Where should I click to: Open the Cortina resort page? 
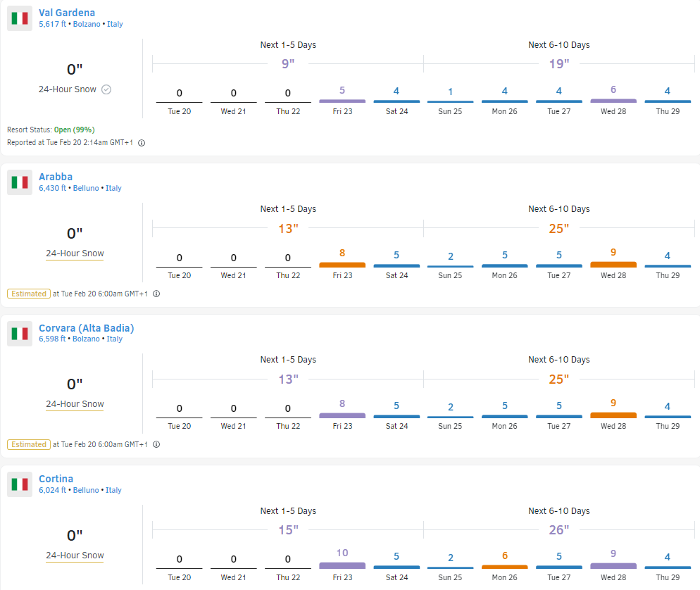click(56, 479)
